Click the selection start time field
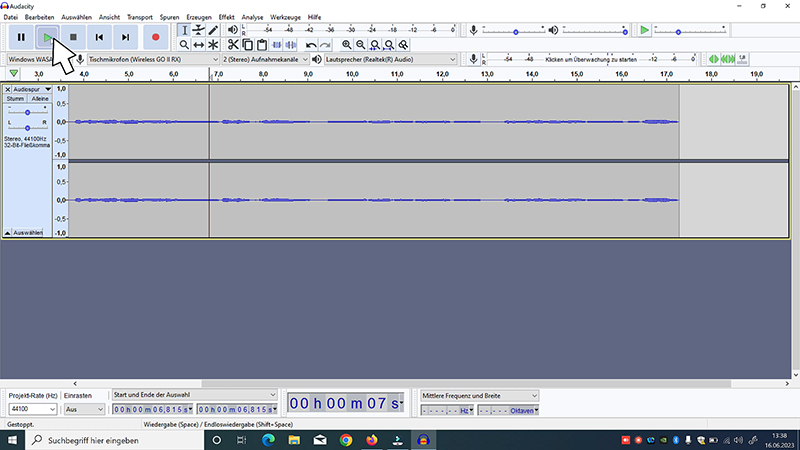 point(153,409)
